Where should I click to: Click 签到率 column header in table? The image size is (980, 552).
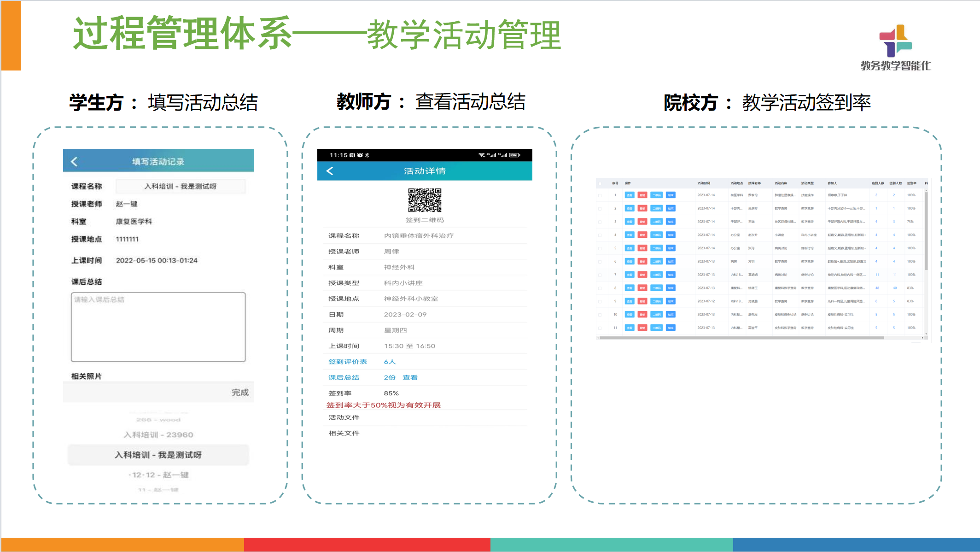click(911, 183)
